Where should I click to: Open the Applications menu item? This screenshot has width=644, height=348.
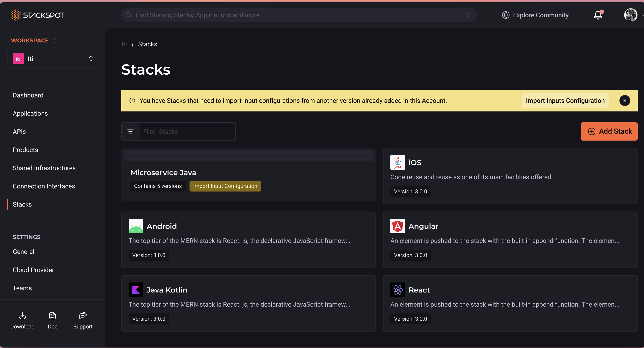pos(30,113)
